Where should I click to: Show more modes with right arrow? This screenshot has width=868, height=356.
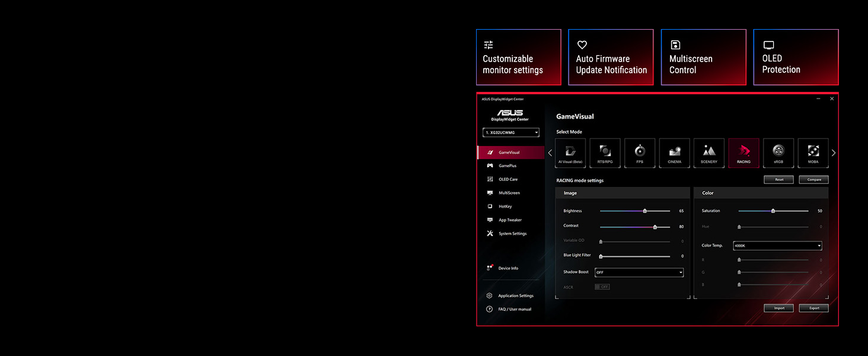[x=834, y=153]
